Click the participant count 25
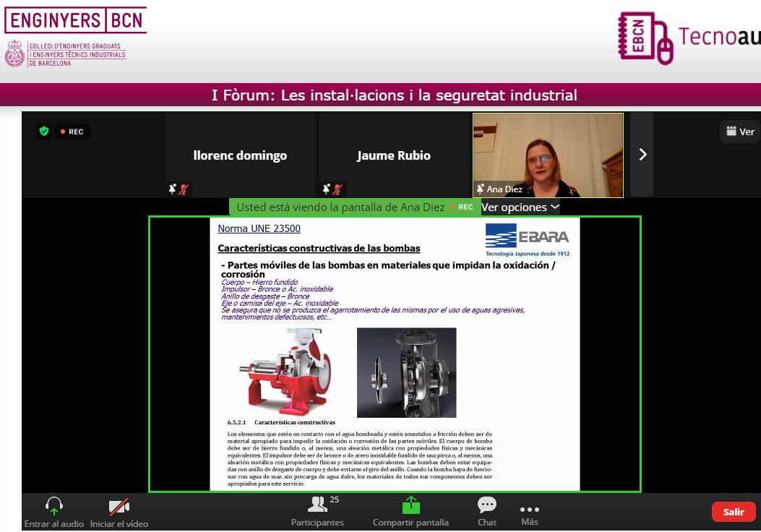The image size is (761, 532). click(x=335, y=499)
